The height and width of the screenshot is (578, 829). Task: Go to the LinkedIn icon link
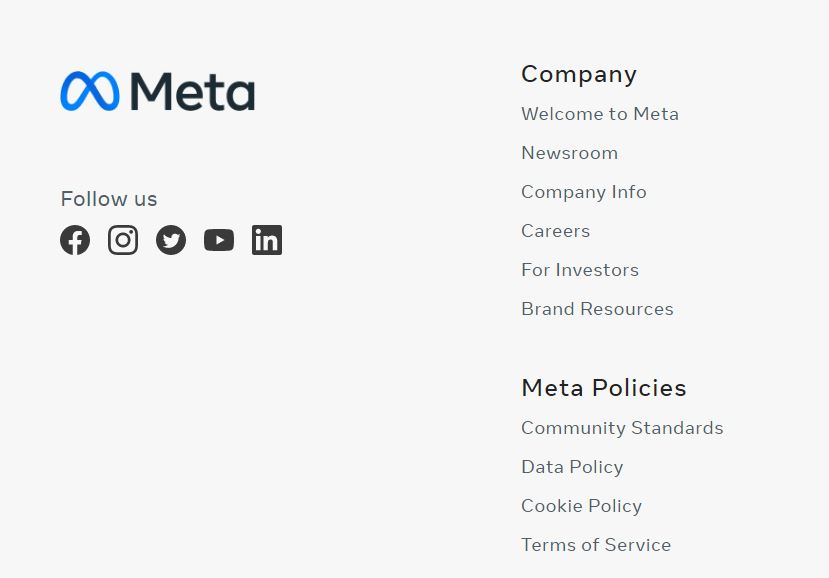click(x=267, y=240)
